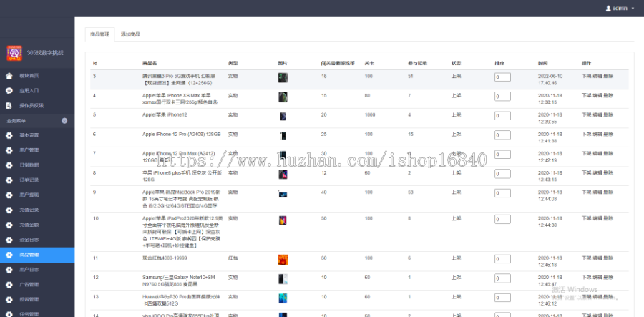644x317 pixels.
Task: Click the 365找数字挑战 app logo
Action: (14, 53)
